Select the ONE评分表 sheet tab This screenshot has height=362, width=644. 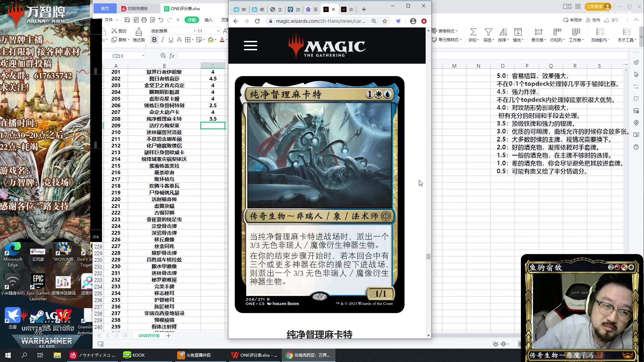149,336
